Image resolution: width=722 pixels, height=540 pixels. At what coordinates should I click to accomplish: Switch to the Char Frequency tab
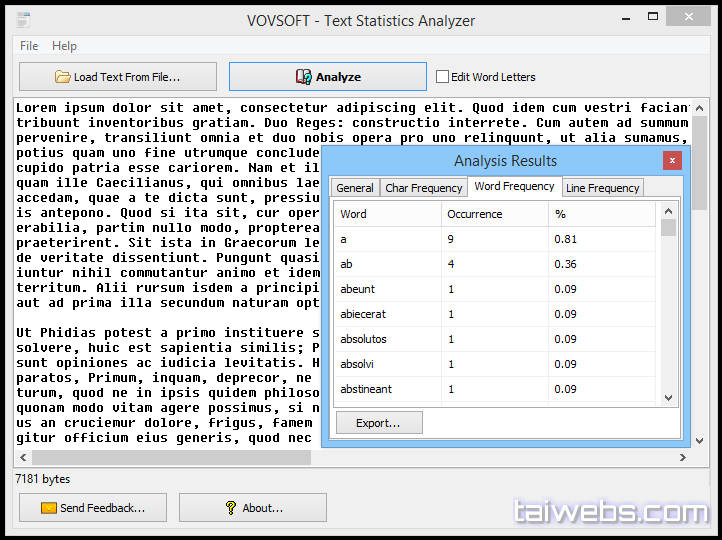point(424,188)
